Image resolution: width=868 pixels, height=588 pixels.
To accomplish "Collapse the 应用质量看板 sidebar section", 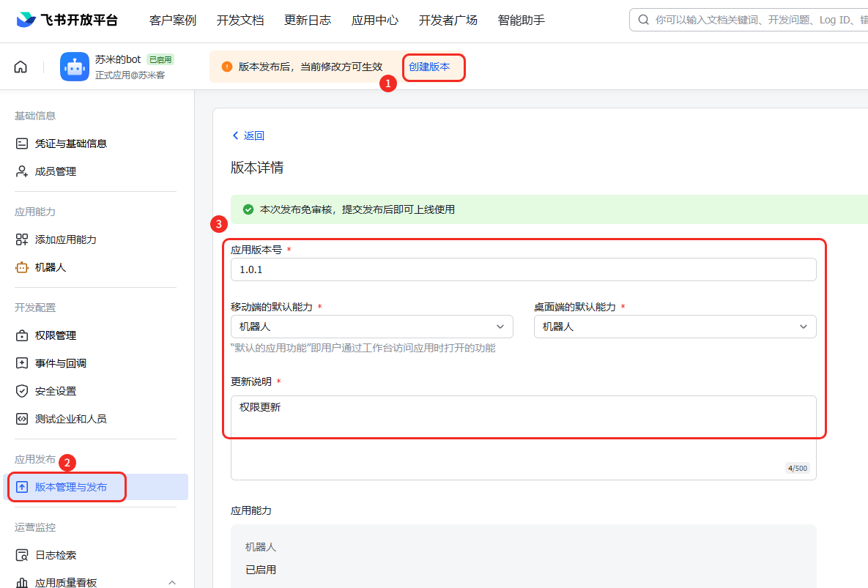I will click(172, 583).
